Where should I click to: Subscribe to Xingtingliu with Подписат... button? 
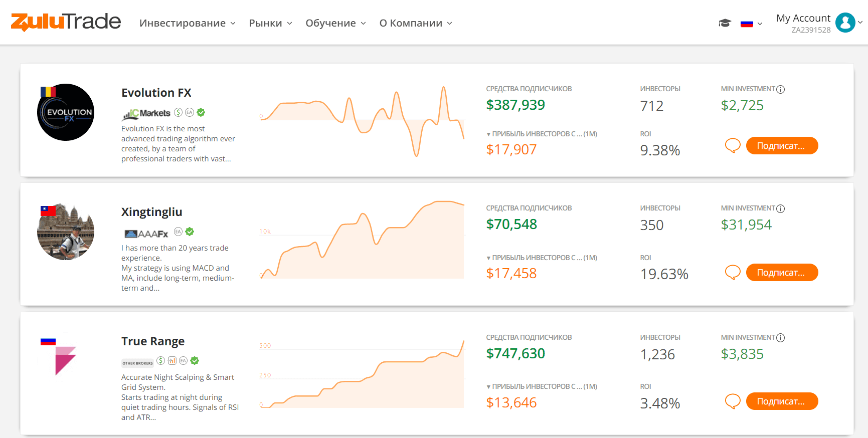point(782,273)
